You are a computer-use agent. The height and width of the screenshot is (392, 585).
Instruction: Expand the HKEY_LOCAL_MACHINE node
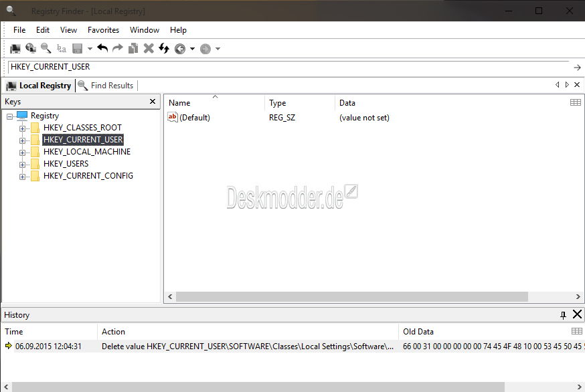point(22,153)
